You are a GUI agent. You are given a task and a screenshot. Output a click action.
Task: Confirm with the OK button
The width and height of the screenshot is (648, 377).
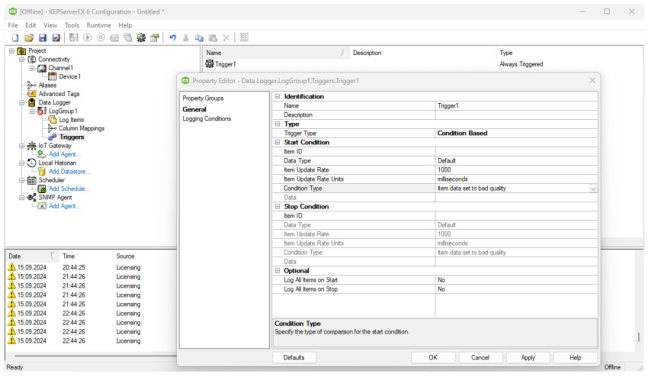click(x=433, y=358)
